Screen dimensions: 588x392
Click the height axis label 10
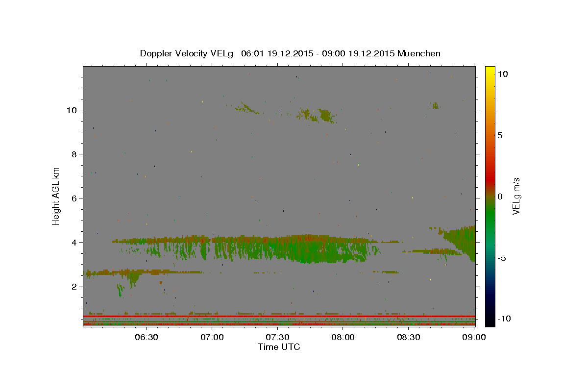72,110
